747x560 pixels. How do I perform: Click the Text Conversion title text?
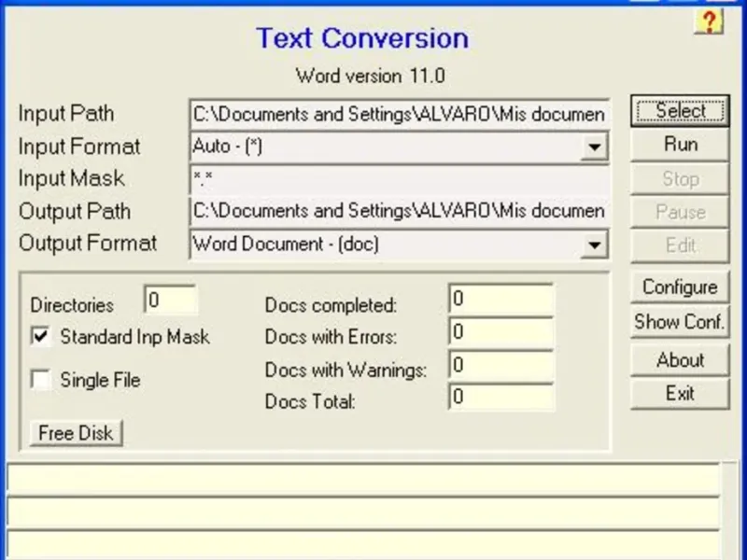point(362,38)
